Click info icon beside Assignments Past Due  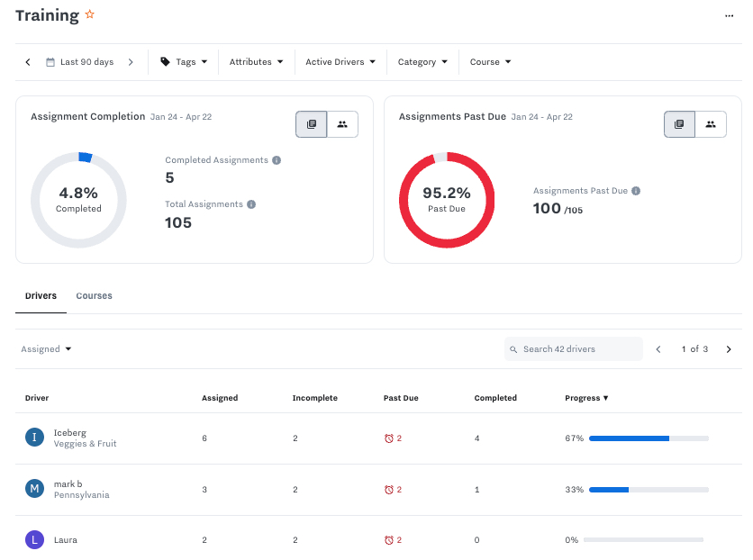tap(636, 191)
